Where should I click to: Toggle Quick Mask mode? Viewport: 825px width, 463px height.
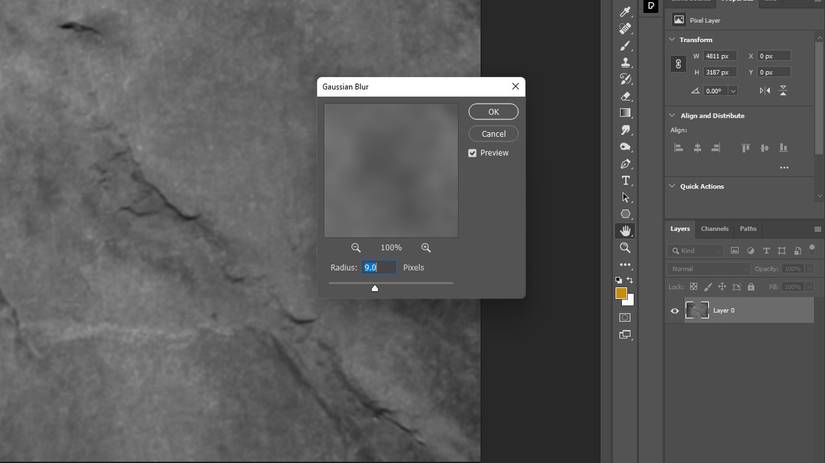(625, 318)
